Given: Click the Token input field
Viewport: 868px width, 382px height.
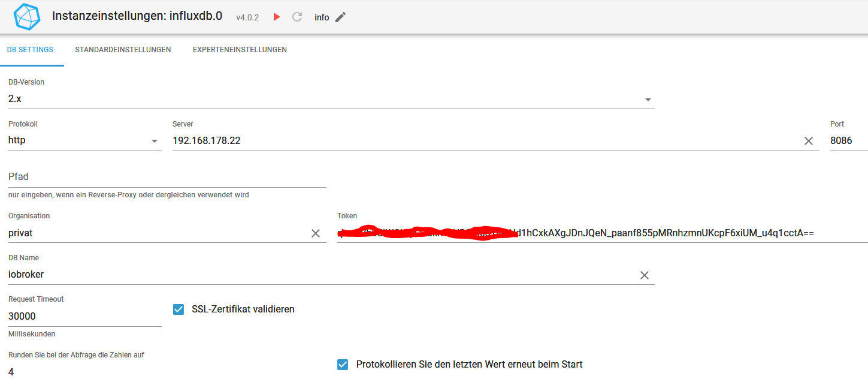Looking at the screenshot, I should [603, 233].
